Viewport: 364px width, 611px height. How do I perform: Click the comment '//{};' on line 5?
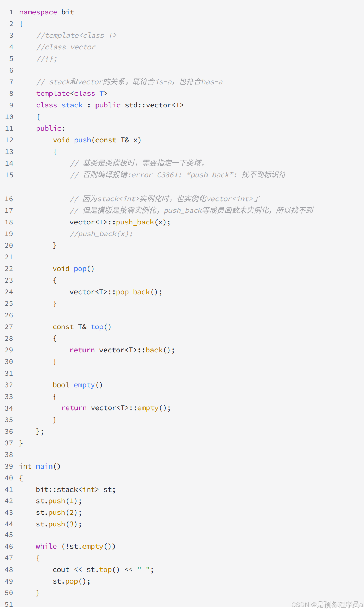[x=47, y=58]
